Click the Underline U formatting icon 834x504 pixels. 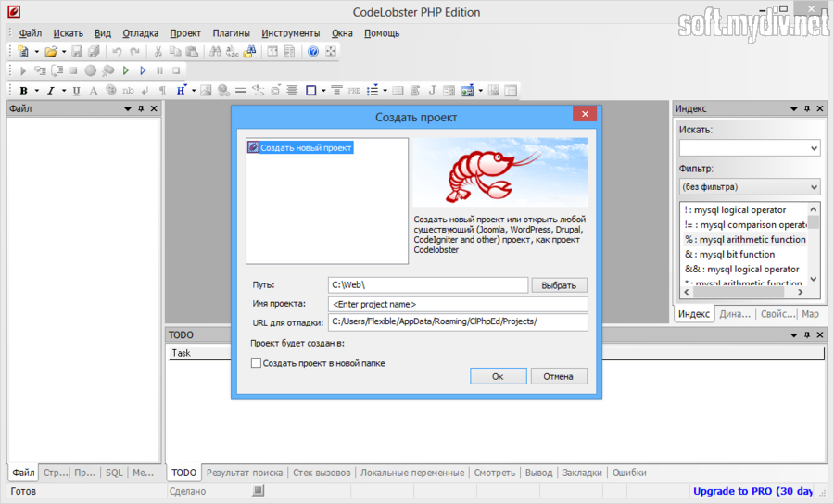tap(77, 91)
